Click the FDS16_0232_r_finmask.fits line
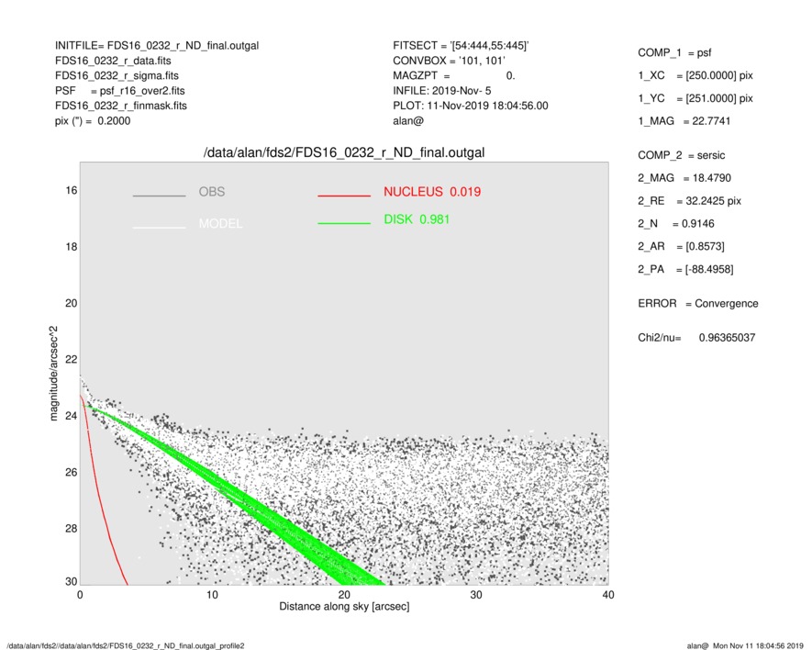 tap(121, 106)
